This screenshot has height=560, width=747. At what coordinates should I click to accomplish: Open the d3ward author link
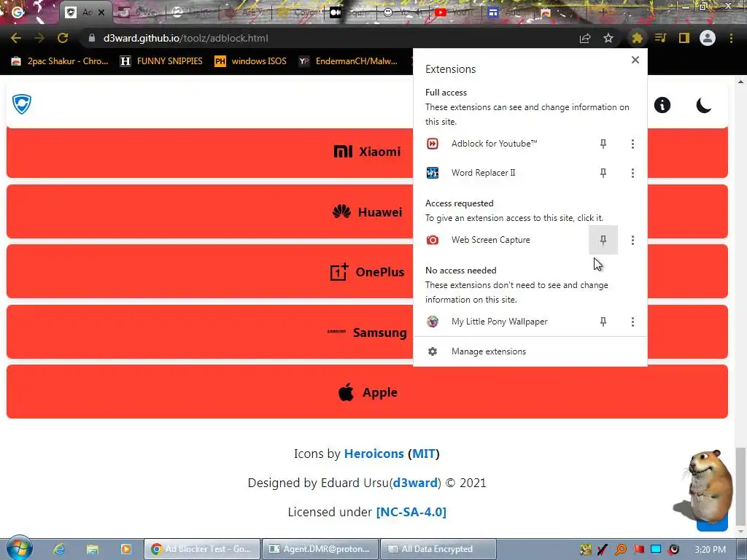(415, 483)
